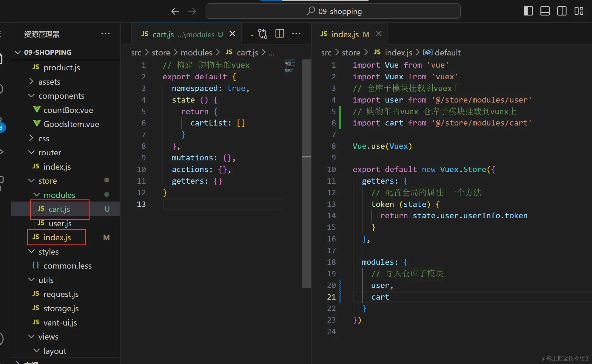Click 'Vue.use(Vuex)' in index.js
592x364 pixels.
pos(382,146)
